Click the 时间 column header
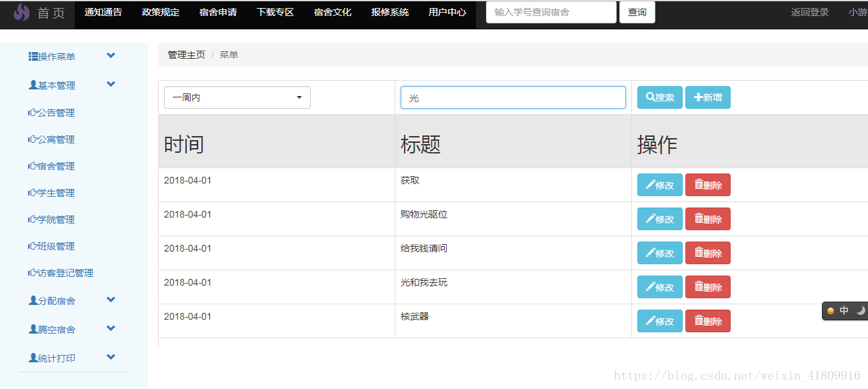Viewport: 868px width, 389px height. pos(184,144)
